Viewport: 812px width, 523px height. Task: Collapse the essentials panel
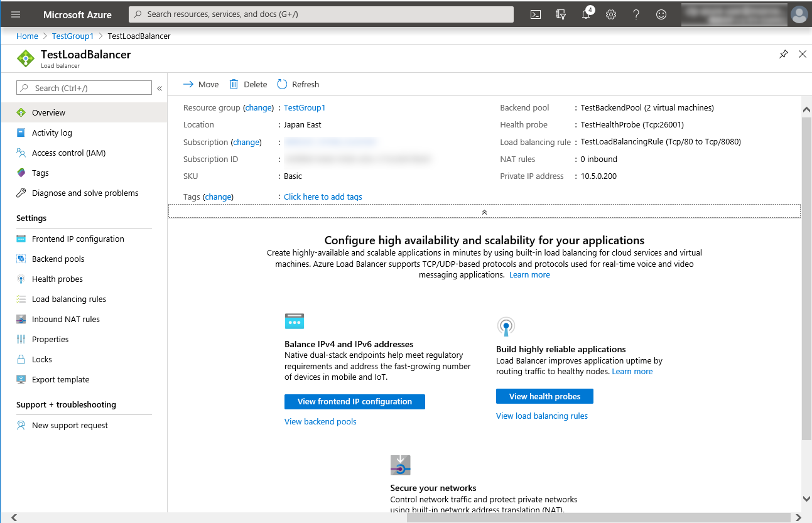484,211
